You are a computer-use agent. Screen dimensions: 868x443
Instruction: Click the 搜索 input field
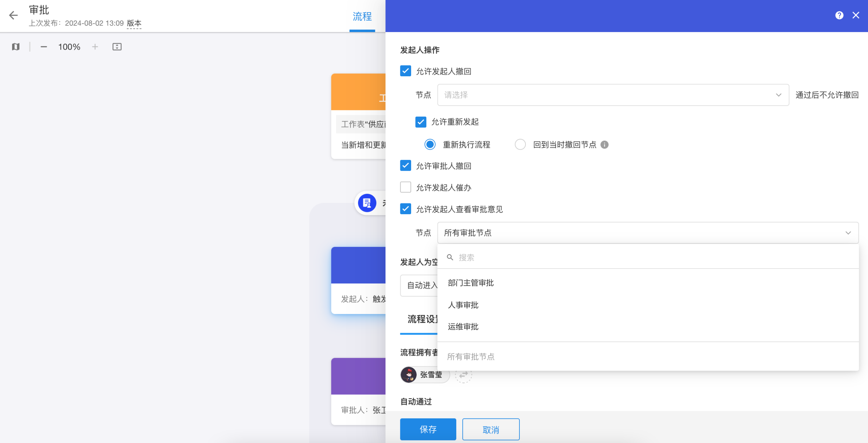tap(648, 257)
